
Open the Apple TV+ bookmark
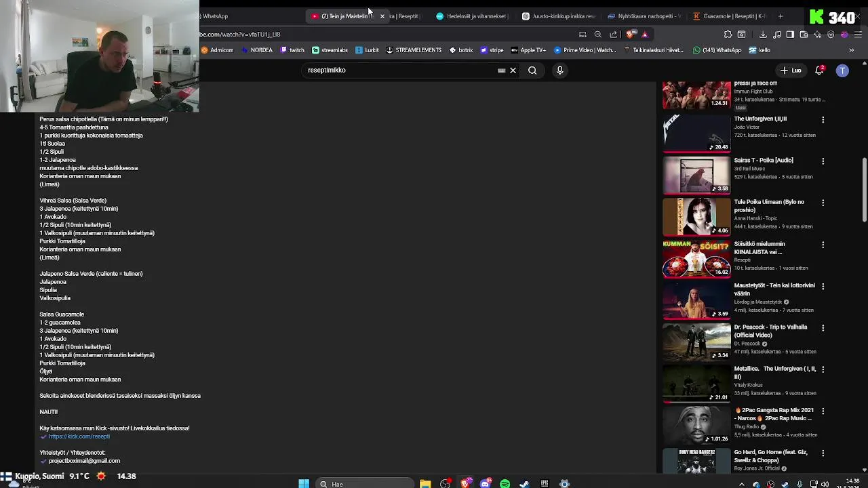[x=528, y=50]
